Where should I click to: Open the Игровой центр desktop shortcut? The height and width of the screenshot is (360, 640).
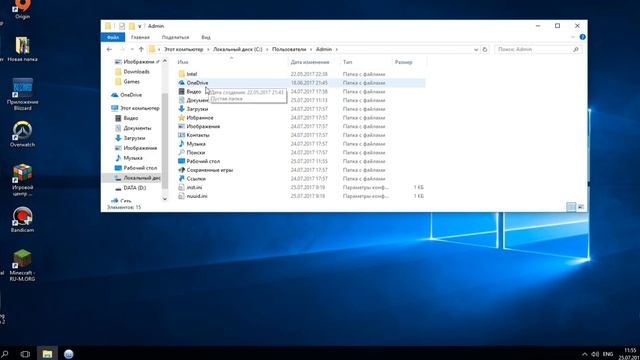click(22, 180)
